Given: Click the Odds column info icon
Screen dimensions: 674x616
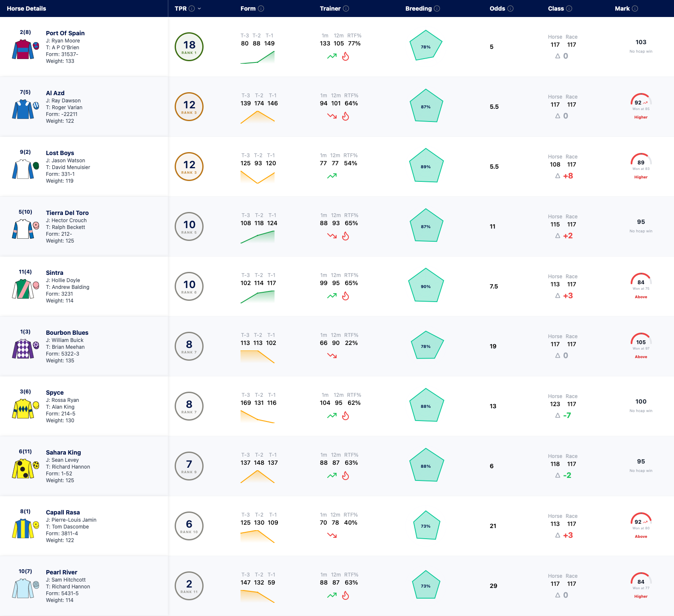Looking at the screenshot, I should pyautogui.click(x=510, y=8).
